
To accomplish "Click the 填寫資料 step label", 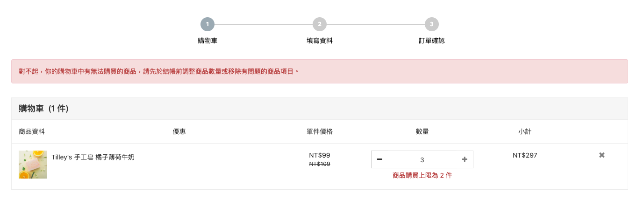I will click(320, 41).
